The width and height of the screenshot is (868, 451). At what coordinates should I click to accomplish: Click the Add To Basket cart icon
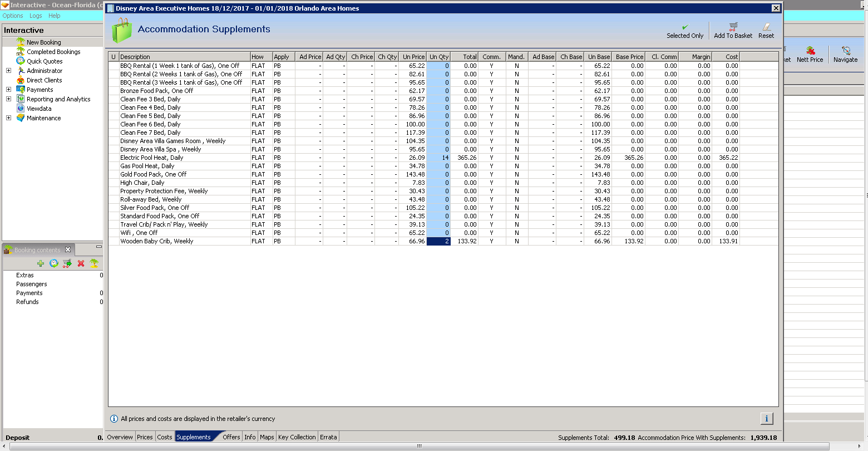coord(733,26)
